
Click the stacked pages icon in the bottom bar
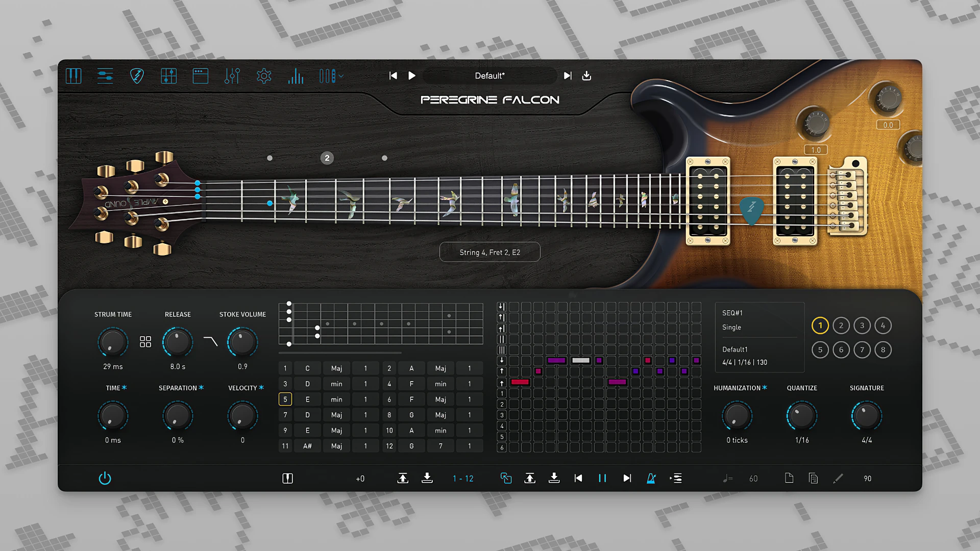814,478
